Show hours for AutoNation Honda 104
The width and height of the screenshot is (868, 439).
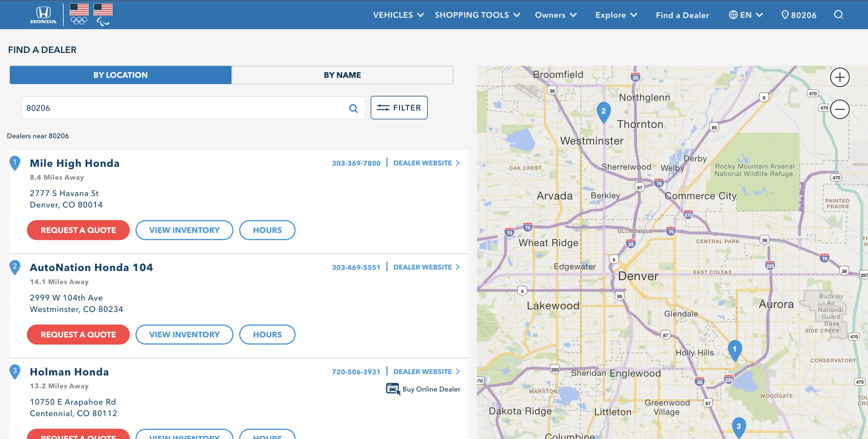point(267,335)
